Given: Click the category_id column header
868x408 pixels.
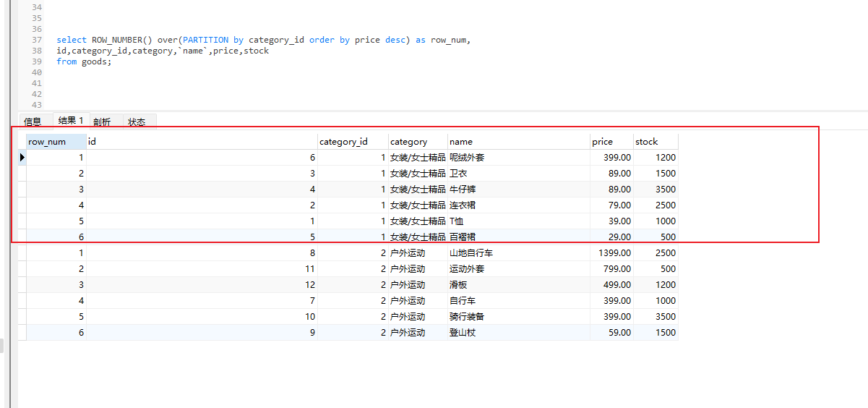Looking at the screenshot, I should (x=353, y=142).
